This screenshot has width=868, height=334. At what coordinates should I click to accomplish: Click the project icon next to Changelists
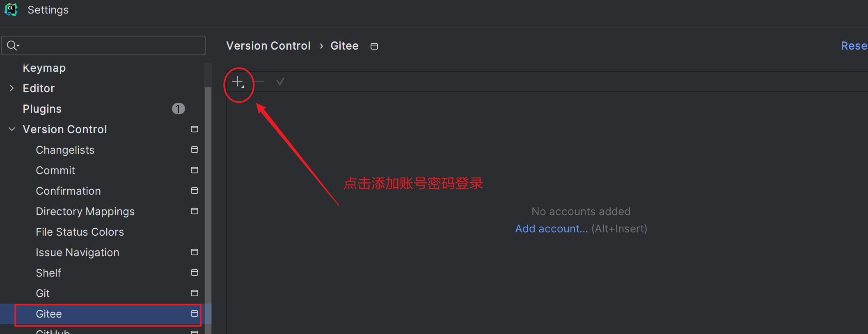(x=195, y=150)
